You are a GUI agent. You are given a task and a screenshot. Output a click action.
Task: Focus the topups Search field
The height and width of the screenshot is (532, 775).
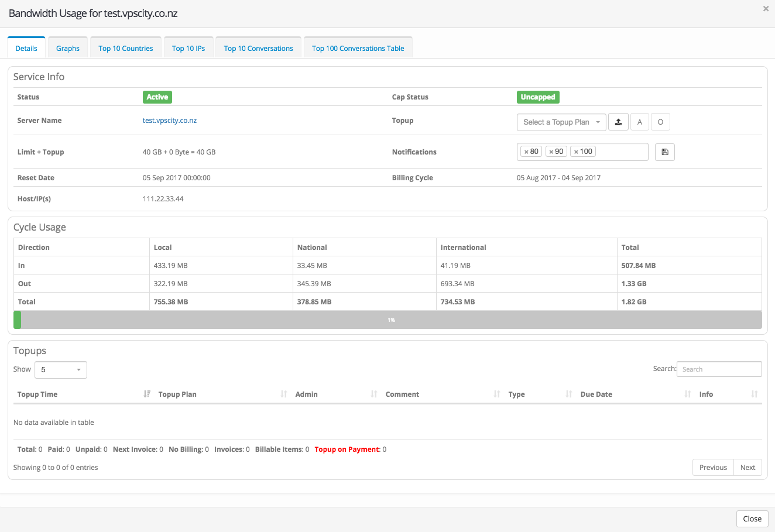(719, 369)
